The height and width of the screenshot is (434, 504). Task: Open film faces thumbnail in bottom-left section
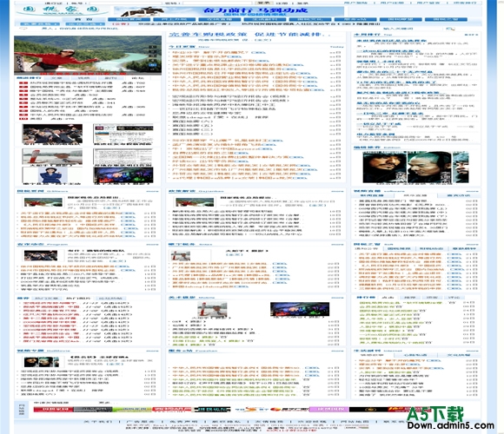42,362
